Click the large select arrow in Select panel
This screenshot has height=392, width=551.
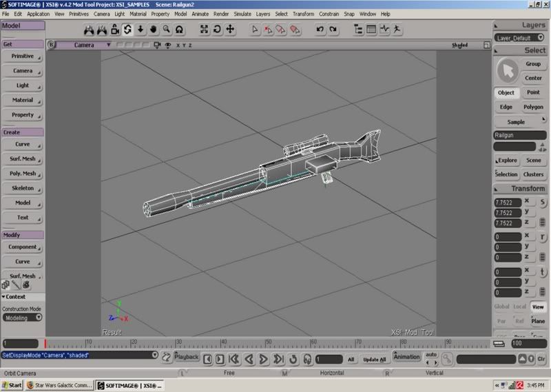coord(508,71)
